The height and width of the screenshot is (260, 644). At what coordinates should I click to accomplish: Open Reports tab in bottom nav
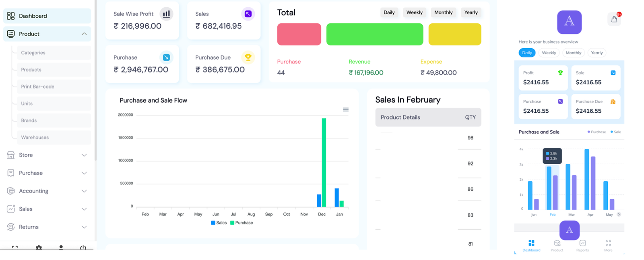pos(582,246)
